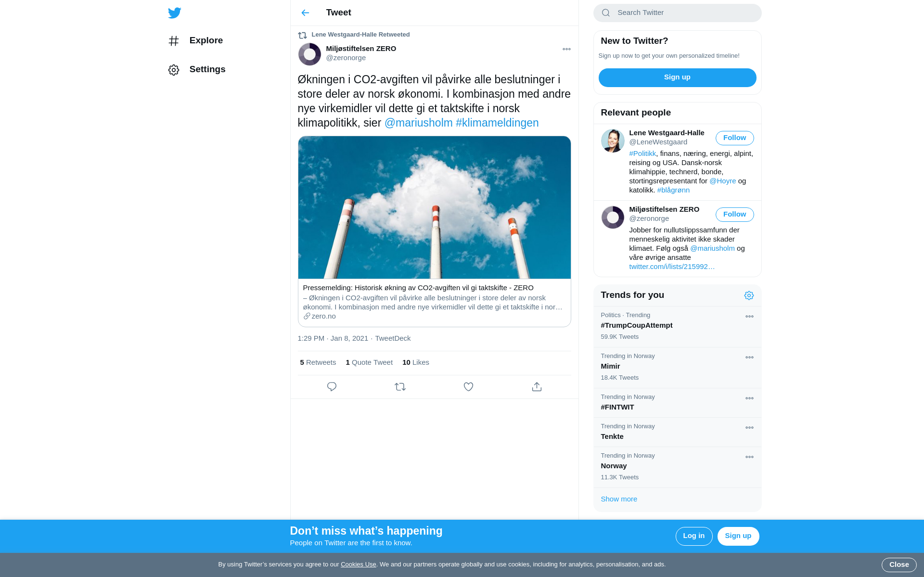The image size is (924, 577).
Task: Click the magnifier icon in the search box
Action: pos(606,13)
